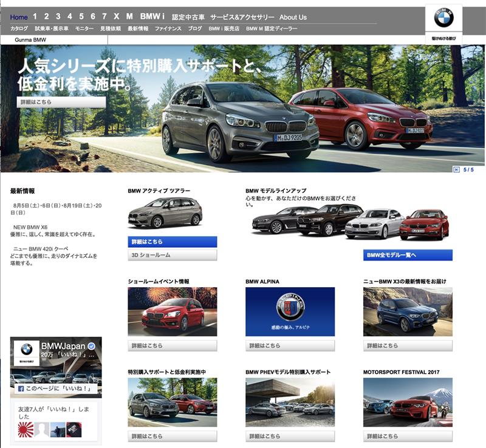
Task: Click the Gunma BMW dealer name
Action: (30, 39)
